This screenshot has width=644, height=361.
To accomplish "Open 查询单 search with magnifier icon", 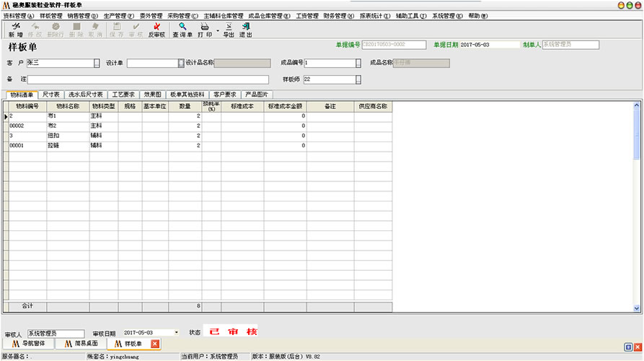I will 182,29.
